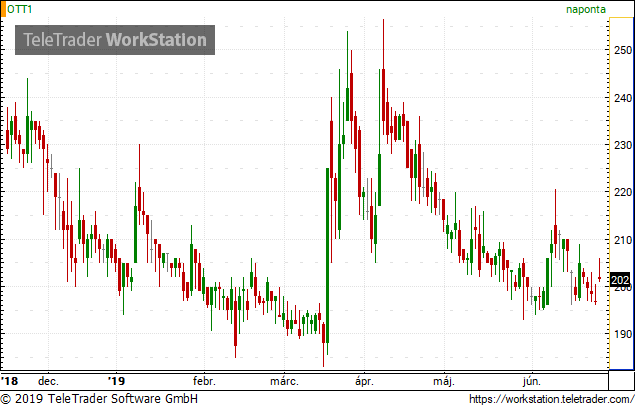Click the jún. date axis label

tap(531, 381)
